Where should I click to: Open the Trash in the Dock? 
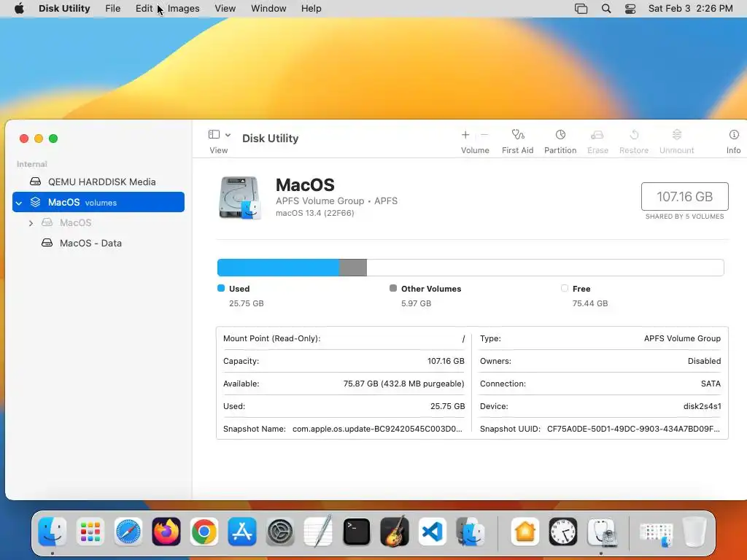[x=694, y=532]
